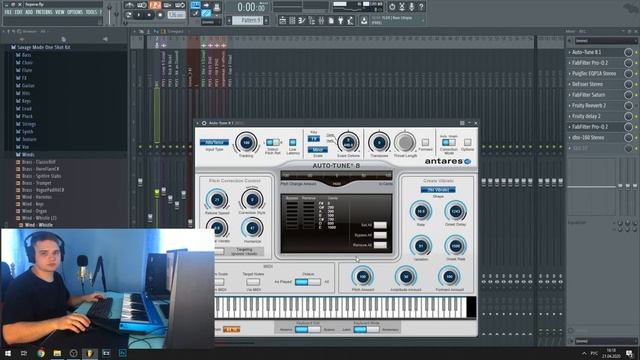
Task: Expand the Savage Mode One Shot Kit folder
Action: (43, 47)
